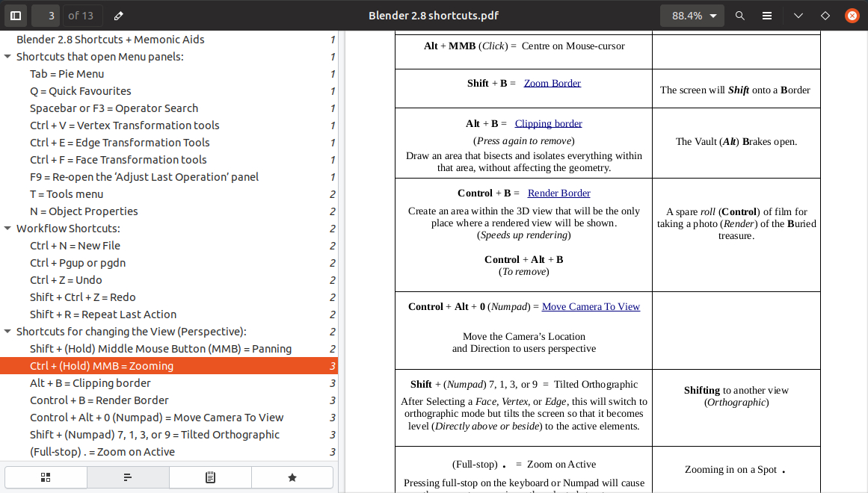
Task: Select 'Shift + (Hold) Middle Mouse Button (MMB) = Panning'
Action: point(169,349)
